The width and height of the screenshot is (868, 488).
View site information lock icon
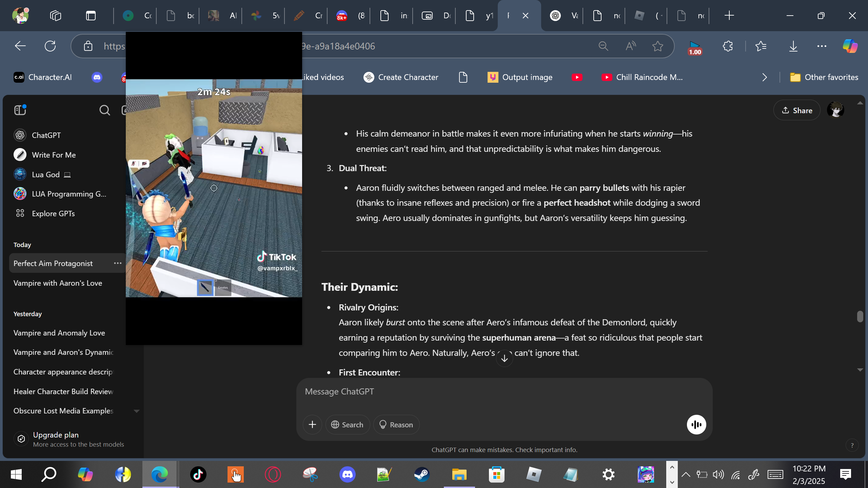pyautogui.click(x=88, y=46)
